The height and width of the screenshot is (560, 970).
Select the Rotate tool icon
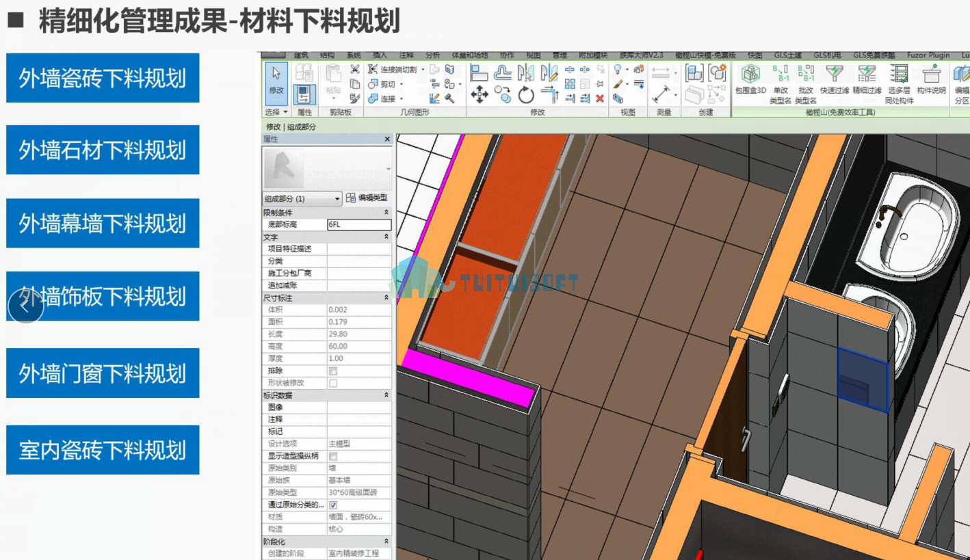pos(526,95)
